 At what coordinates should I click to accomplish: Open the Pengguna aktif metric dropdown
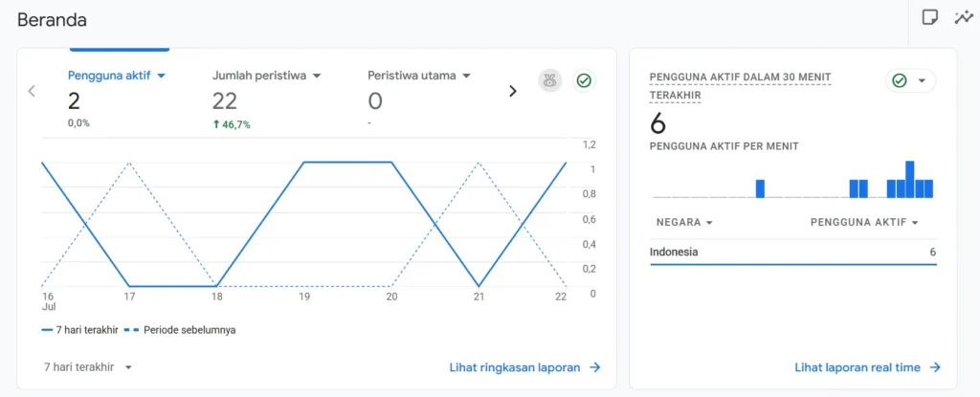pyautogui.click(x=116, y=76)
